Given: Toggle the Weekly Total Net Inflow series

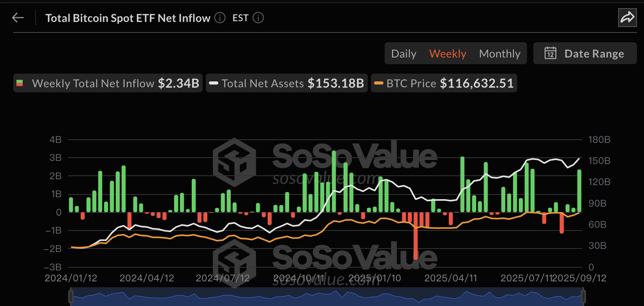Looking at the screenshot, I should 108,83.
